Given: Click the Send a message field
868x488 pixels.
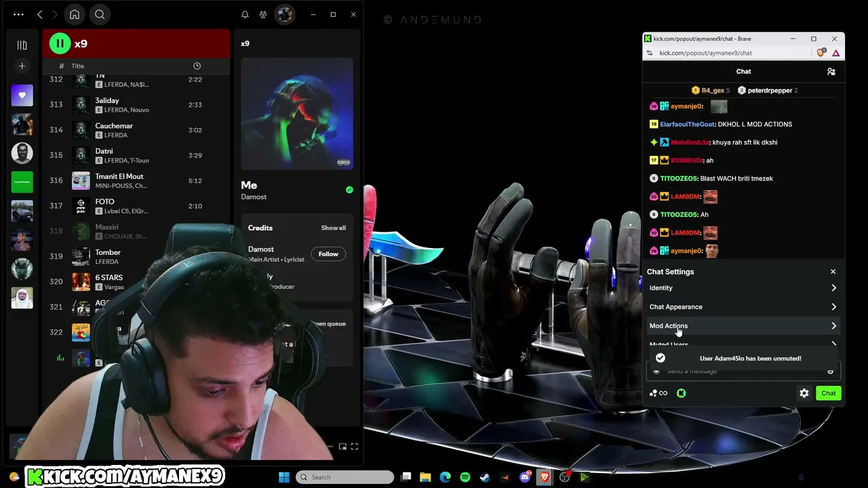Looking at the screenshot, I should (x=743, y=371).
